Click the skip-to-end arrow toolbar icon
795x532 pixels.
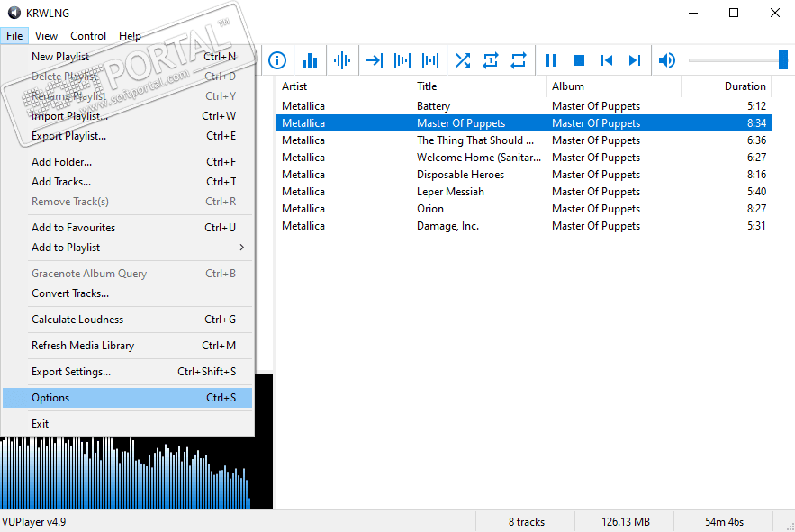pos(375,60)
